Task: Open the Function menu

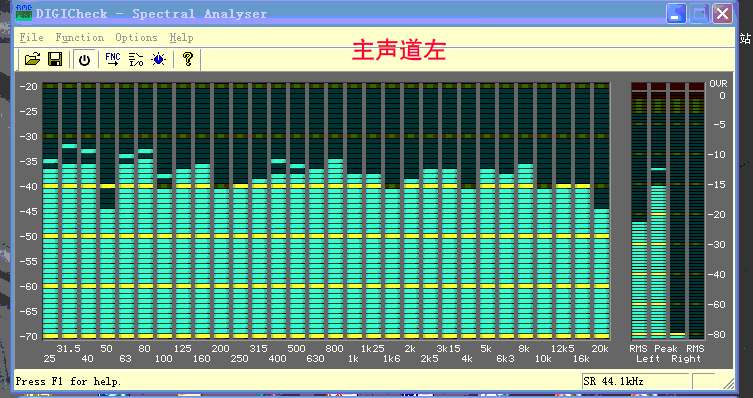Action: click(x=79, y=37)
